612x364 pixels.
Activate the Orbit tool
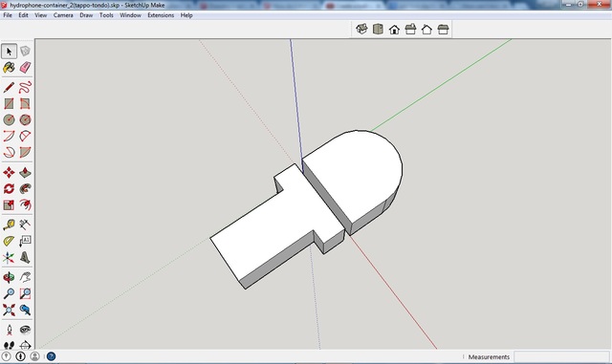[x=9, y=277]
